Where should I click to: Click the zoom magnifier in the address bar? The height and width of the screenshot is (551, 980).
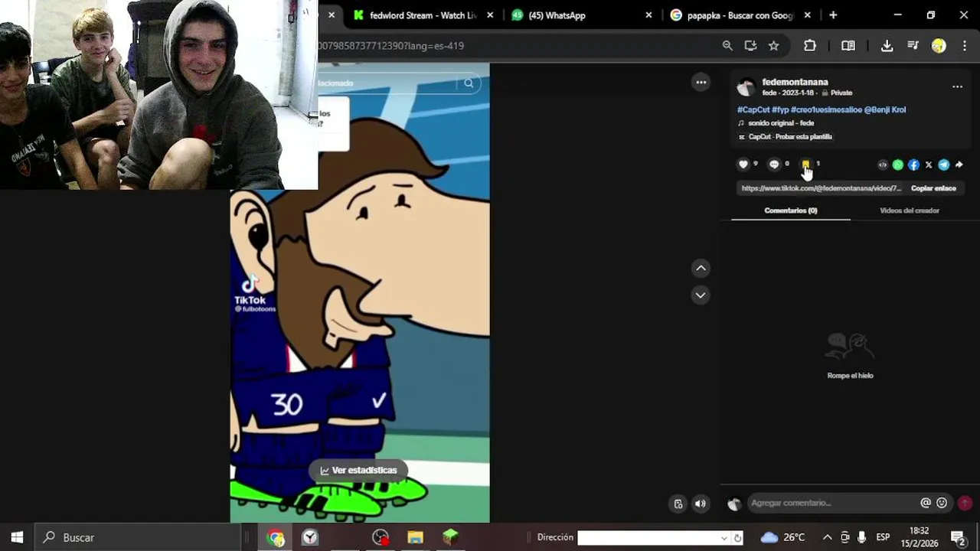(727, 46)
